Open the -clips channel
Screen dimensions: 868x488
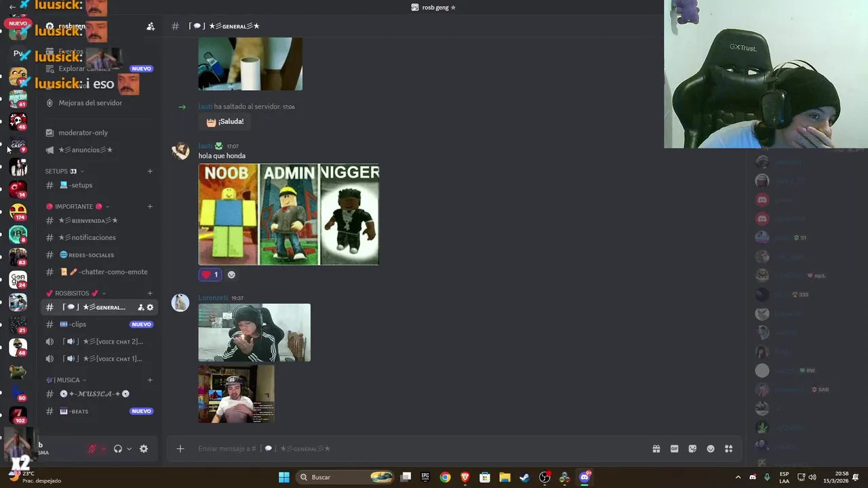coord(99,324)
